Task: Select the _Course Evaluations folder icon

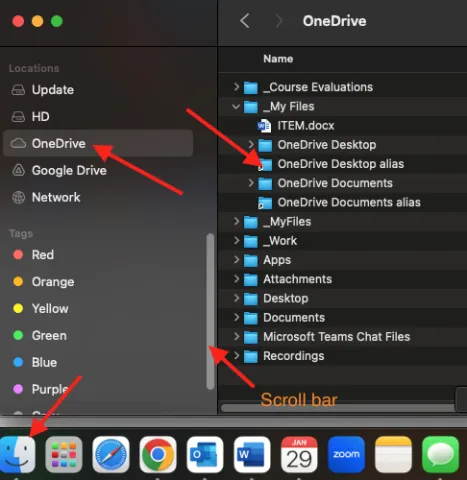Action: 251,88
